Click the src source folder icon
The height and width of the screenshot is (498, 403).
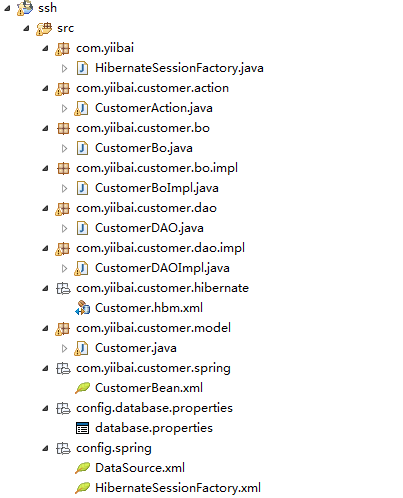click(x=44, y=28)
